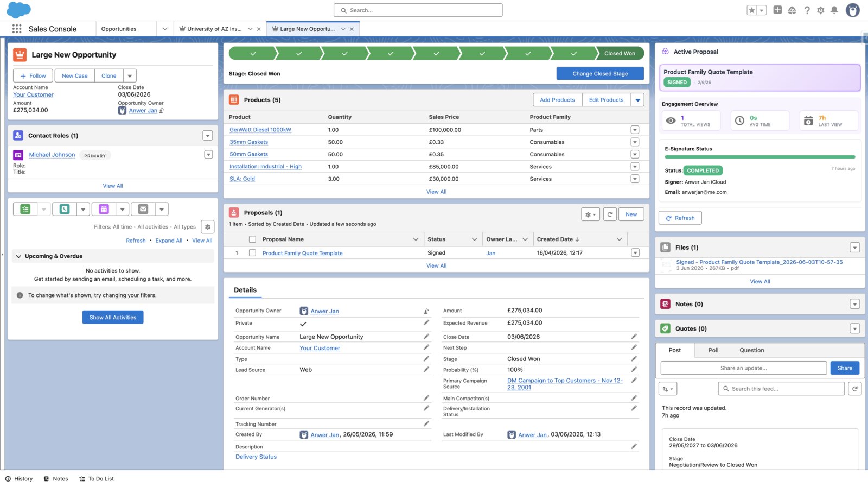Open the Global Actions plus icon
The width and height of the screenshot is (868, 487).
pos(777,10)
